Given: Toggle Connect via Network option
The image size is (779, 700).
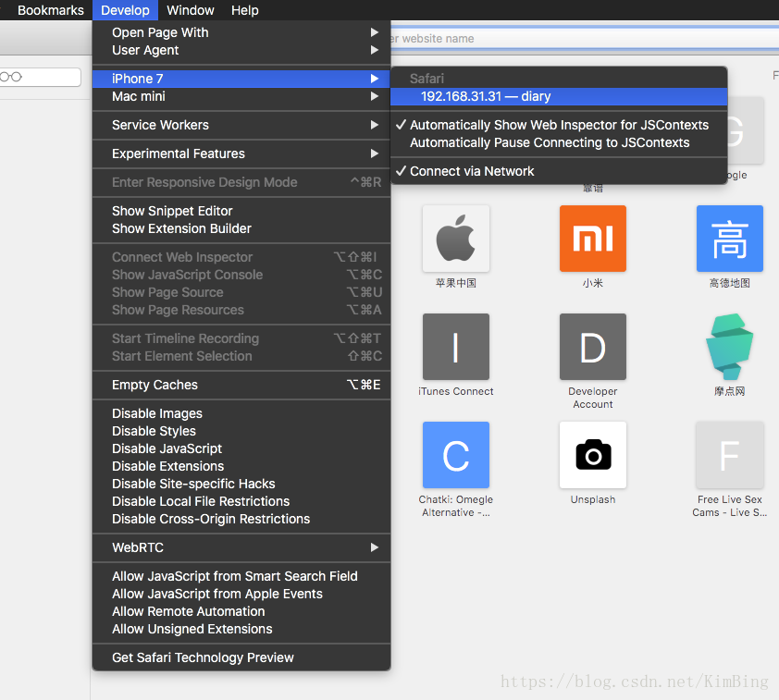Looking at the screenshot, I should 559,171.
